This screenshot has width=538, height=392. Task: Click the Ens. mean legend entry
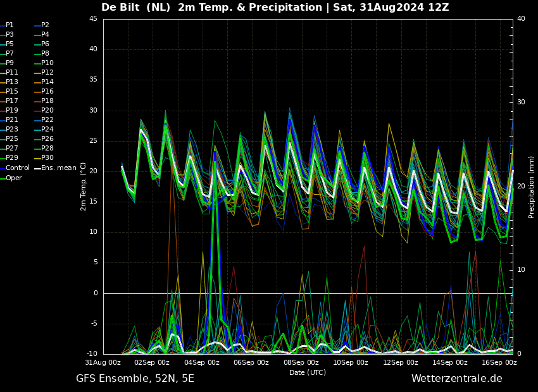56,168
